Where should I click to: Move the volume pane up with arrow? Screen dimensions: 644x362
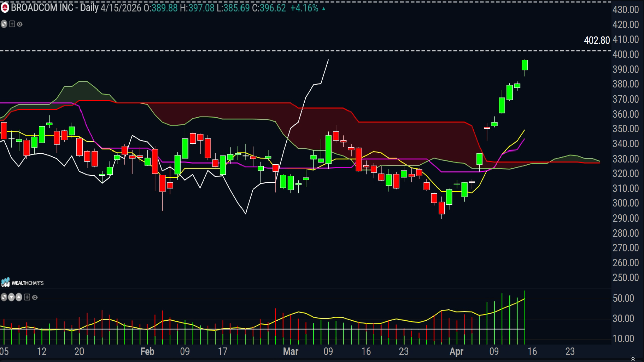point(19,297)
